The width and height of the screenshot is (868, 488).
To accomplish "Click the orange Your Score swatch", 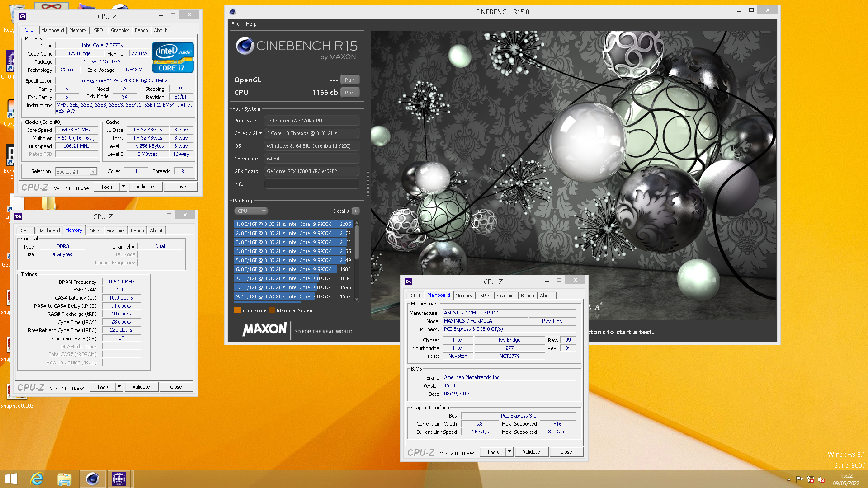I will tap(237, 310).
